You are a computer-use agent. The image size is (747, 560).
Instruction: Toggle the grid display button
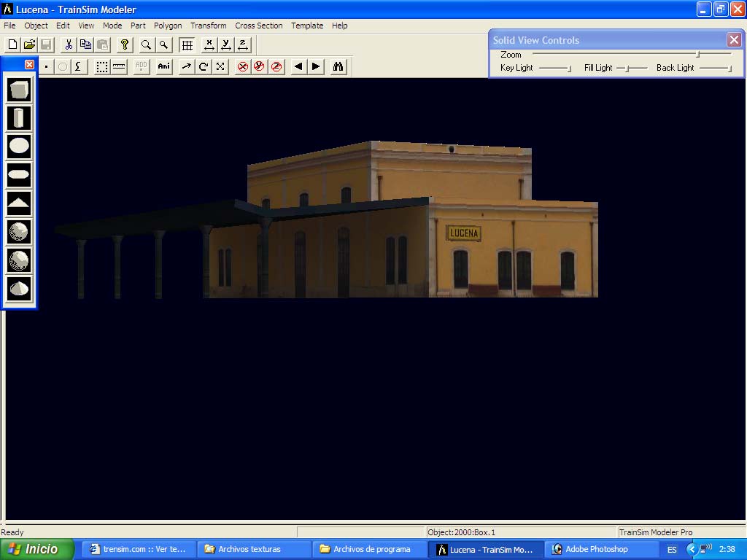187,44
